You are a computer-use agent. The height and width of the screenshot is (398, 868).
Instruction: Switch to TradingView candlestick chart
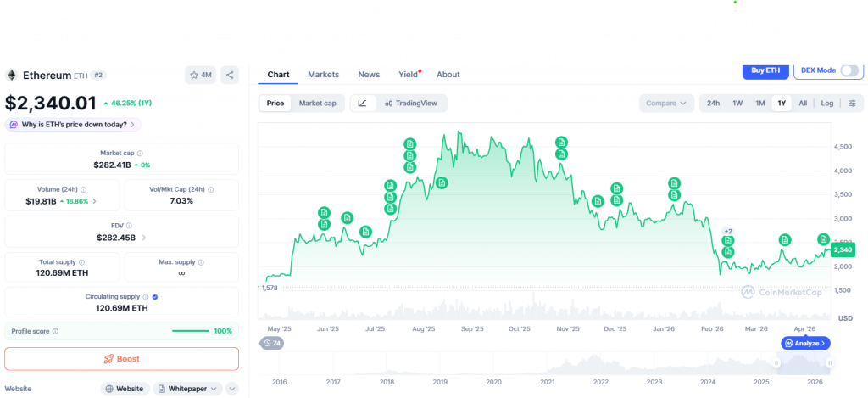[x=411, y=103]
